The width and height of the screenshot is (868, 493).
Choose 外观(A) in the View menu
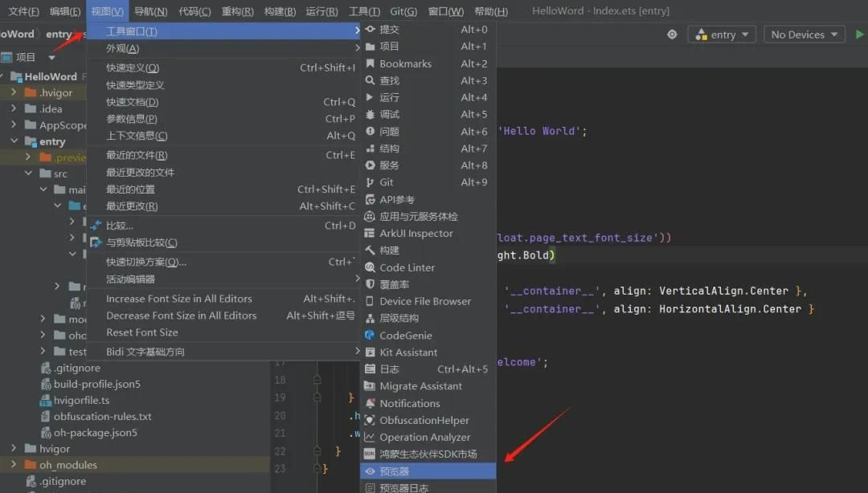pos(123,48)
